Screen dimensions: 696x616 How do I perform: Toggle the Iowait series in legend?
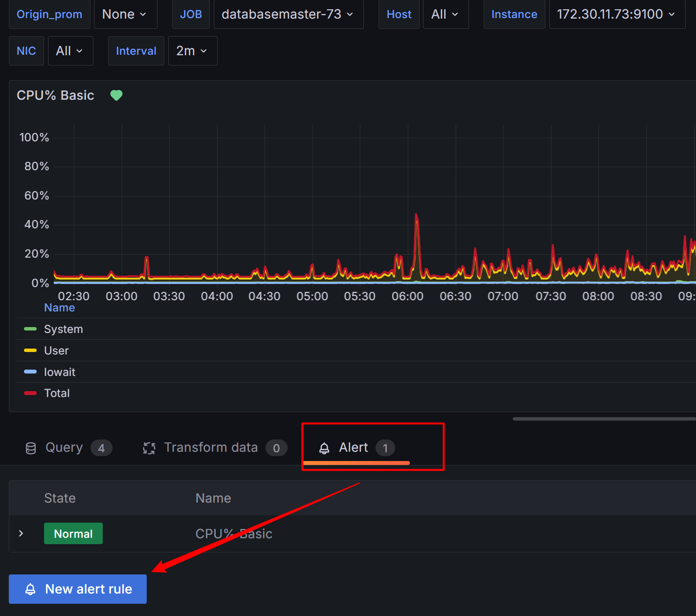pyautogui.click(x=60, y=372)
